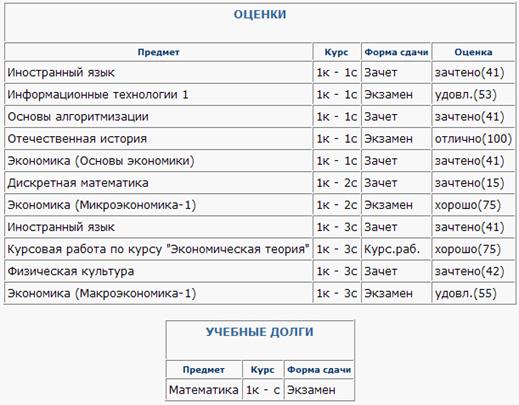Select the Курсовая работа "Экономическая теория" row
Viewport: 519px width, 405px height.
coord(260,249)
